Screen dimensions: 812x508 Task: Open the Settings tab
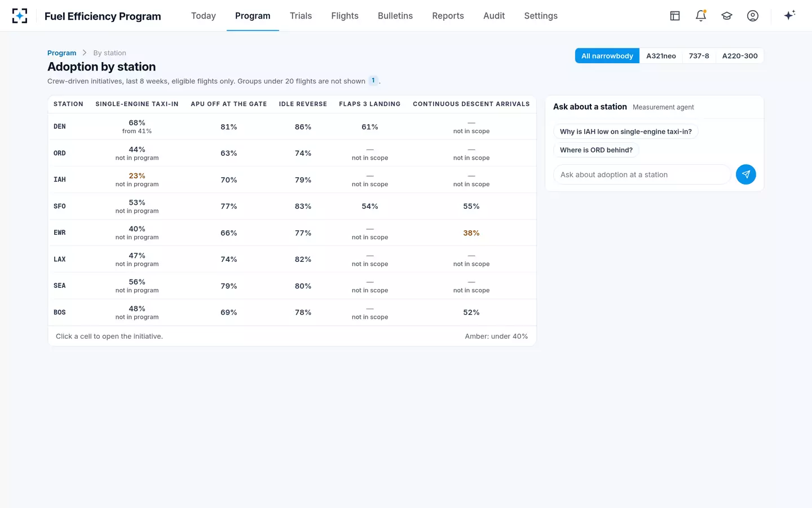541,16
